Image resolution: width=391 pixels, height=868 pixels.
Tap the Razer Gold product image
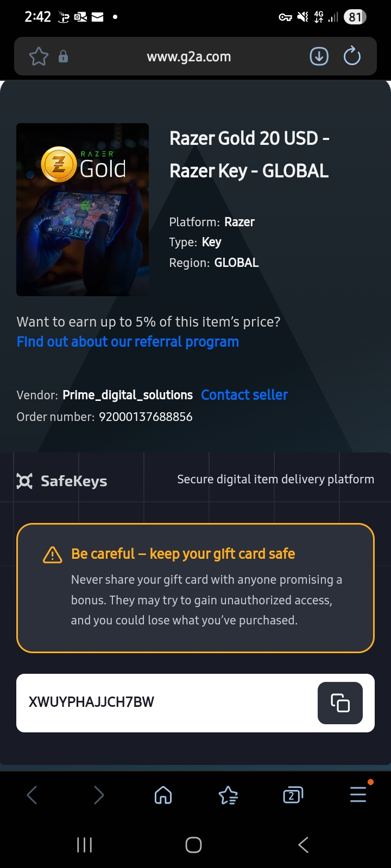tap(83, 209)
